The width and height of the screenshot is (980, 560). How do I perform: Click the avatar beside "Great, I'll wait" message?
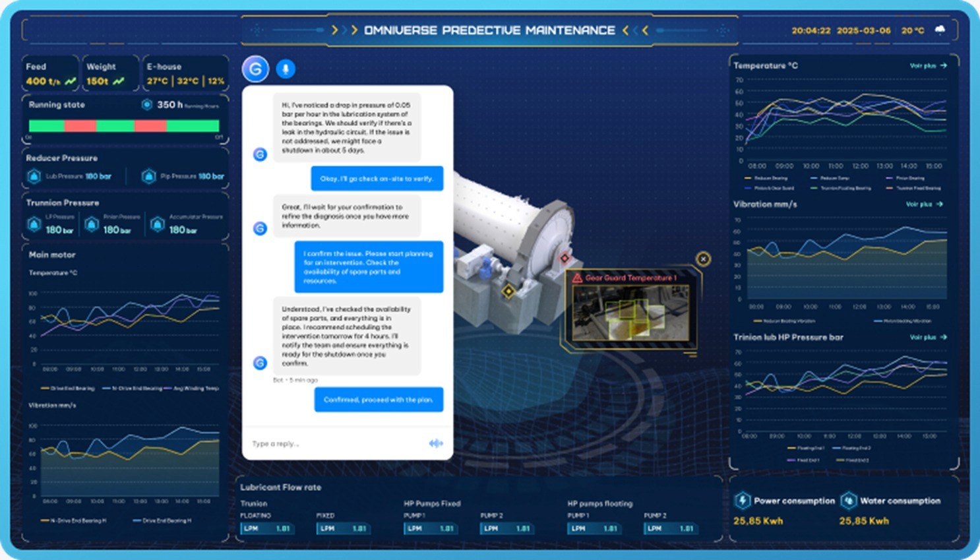click(x=260, y=228)
